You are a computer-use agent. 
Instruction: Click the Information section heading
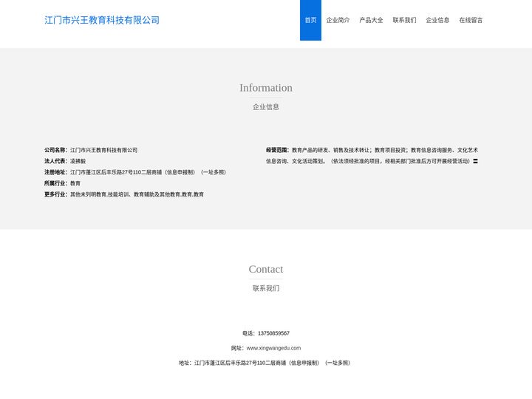point(266,88)
